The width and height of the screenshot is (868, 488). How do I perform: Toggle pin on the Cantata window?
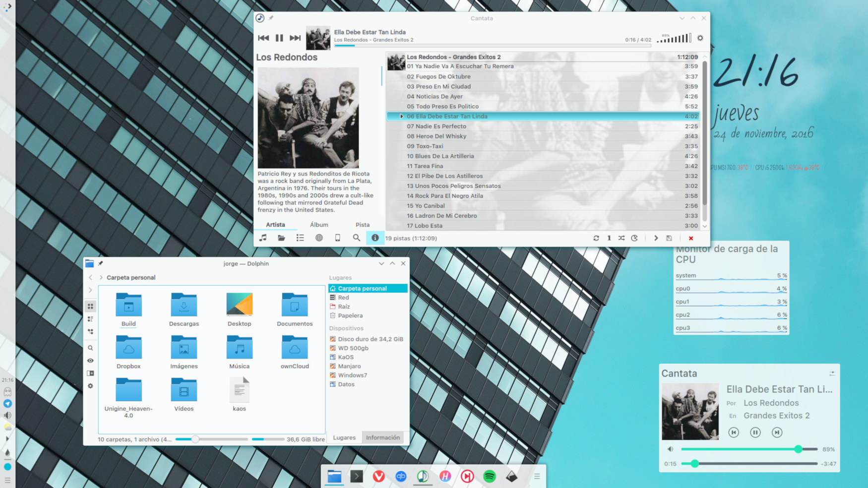pos(271,18)
